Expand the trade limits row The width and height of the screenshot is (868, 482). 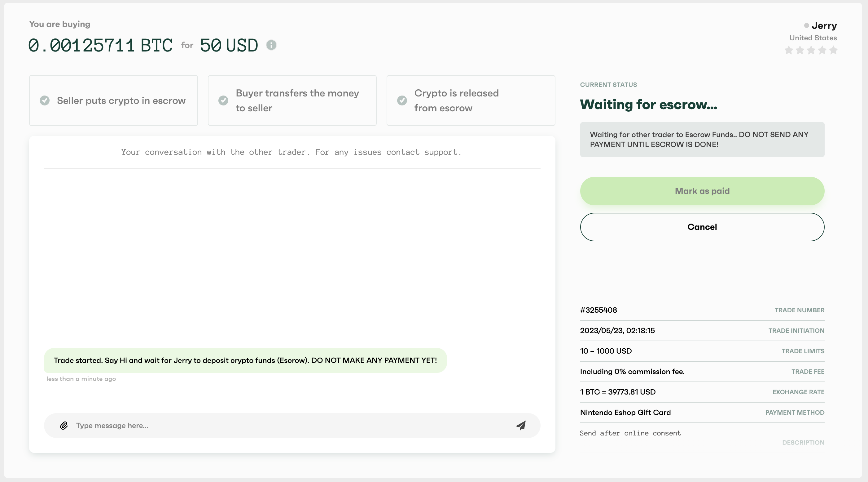click(x=702, y=351)
